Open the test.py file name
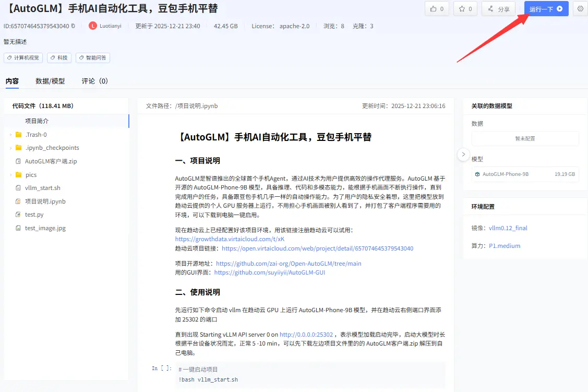 [34, 215]
